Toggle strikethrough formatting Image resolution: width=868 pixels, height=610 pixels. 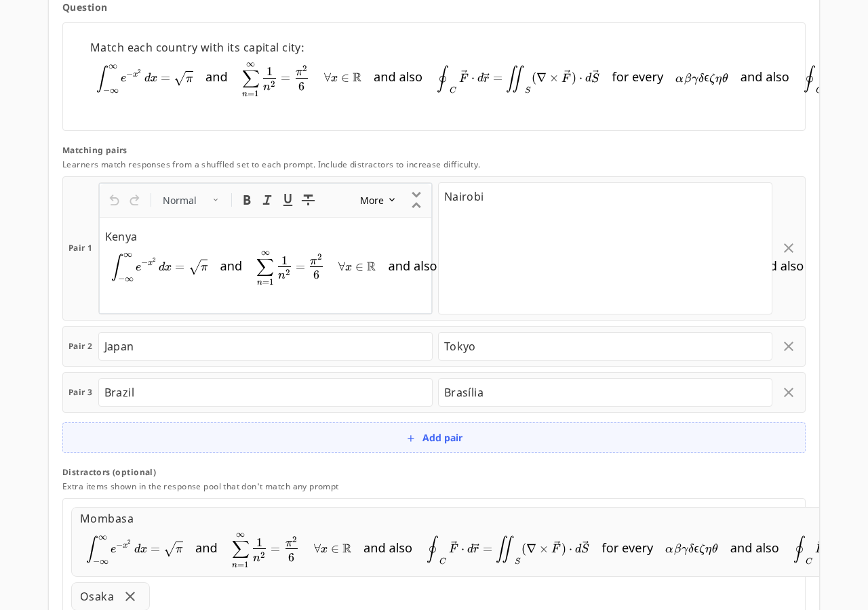(308, 200)
